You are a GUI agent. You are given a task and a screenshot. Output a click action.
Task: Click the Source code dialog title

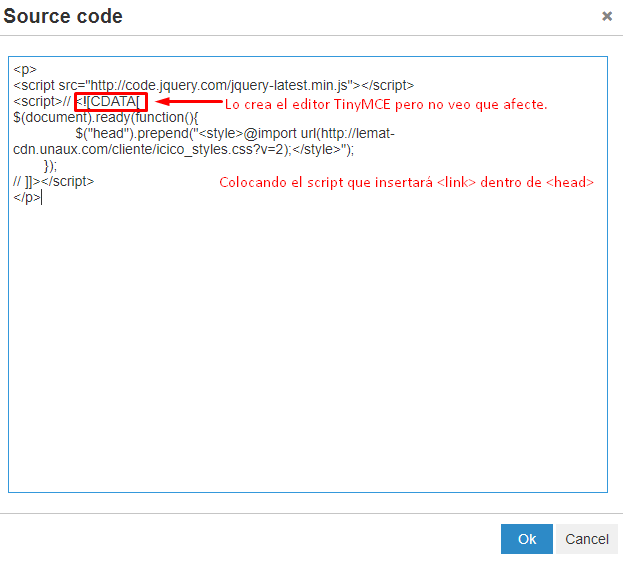coord(63,16)
